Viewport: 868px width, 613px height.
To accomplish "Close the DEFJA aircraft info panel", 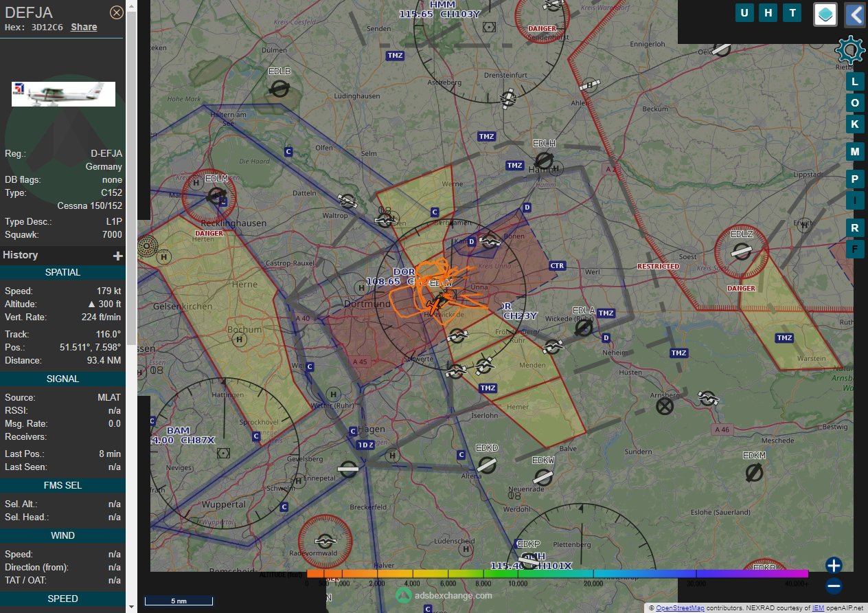I will tap(117, 12).
